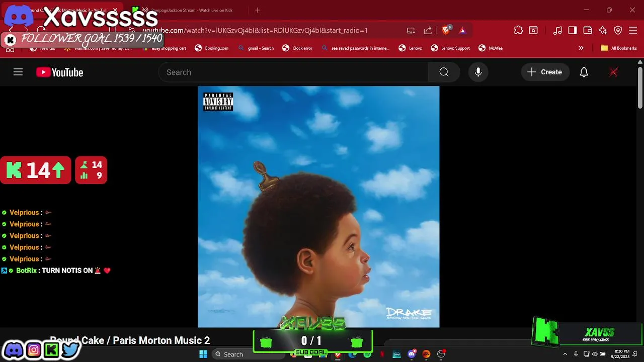The width and height of the screenshot is (644, 362).
Task: Click the Drake album art video
Action: [x=318, y=207]
